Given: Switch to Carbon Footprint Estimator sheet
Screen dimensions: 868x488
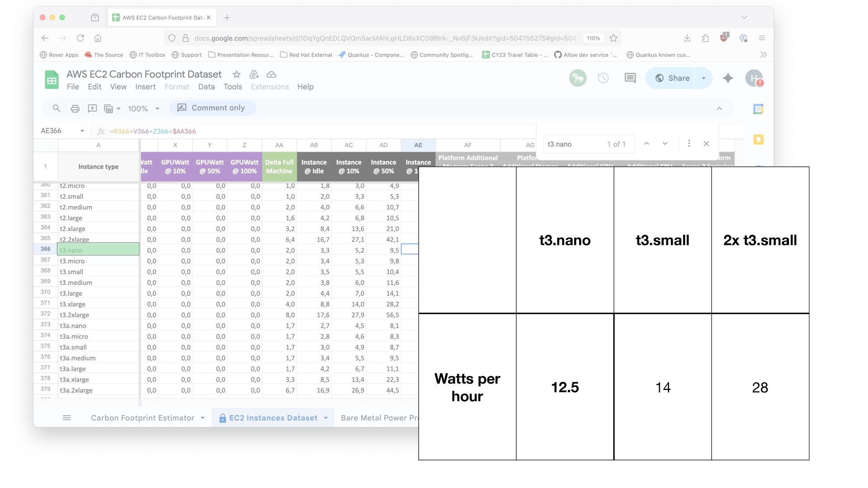Looking at the screenshot, I should [x=142, y=418].
